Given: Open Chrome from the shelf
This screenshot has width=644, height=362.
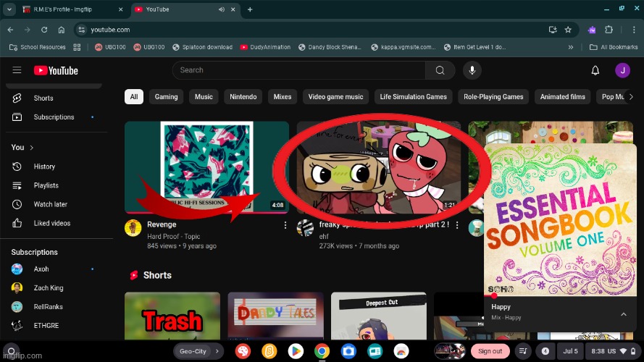Looking at the screenshot, I should pos(322,351).
